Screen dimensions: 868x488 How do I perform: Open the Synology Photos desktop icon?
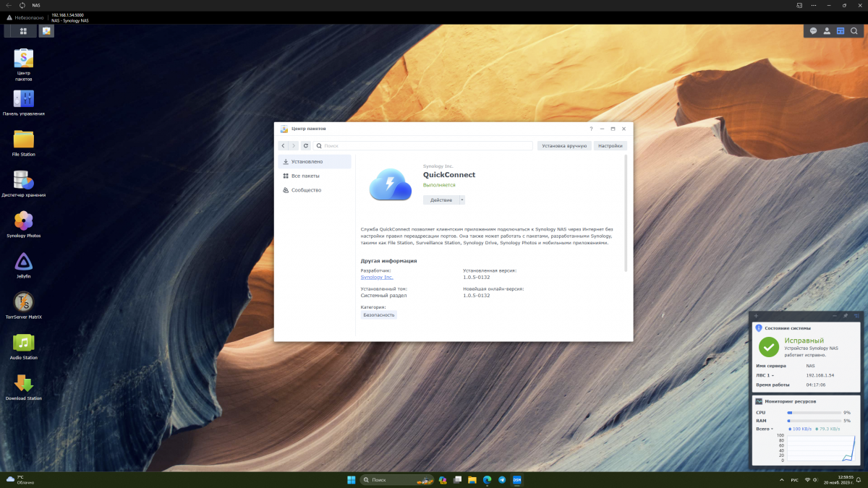[x=24, y=224]
